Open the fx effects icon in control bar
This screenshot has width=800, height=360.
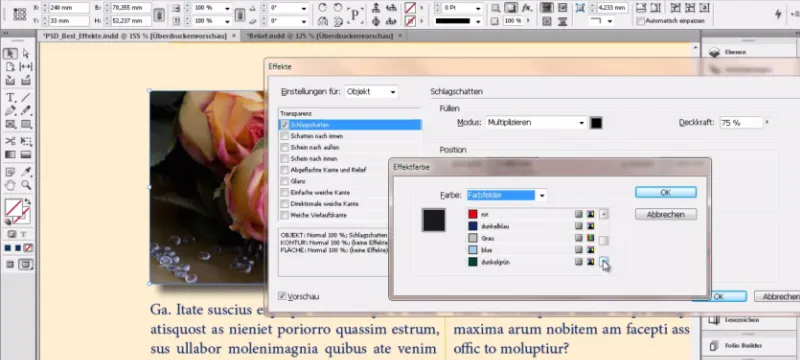point(527,8)
